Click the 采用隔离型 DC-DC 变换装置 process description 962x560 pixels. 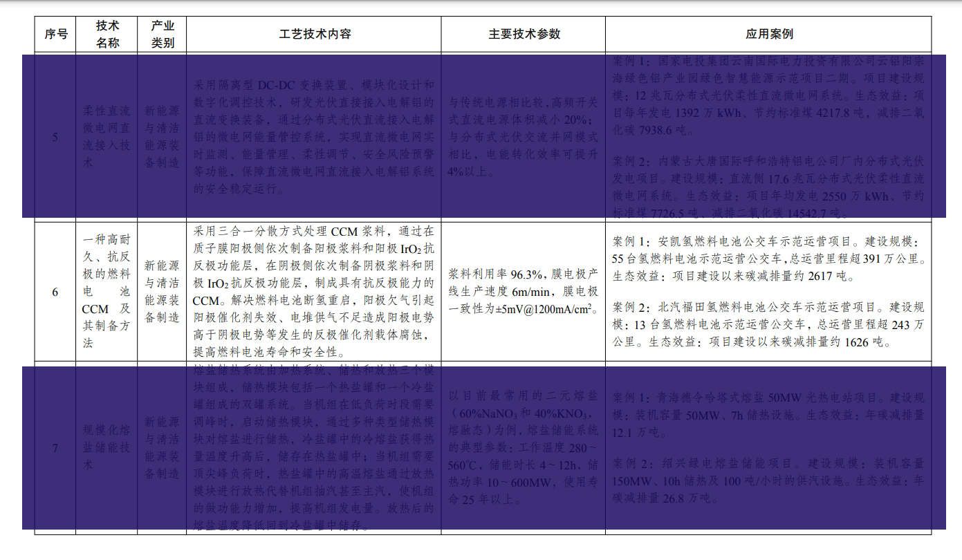tap(315, 136)
